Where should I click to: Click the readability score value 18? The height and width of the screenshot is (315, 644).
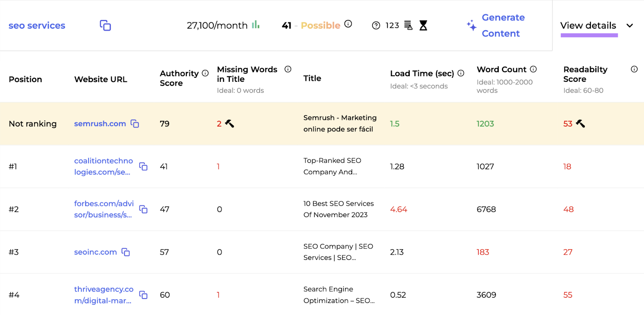[567, 166]
